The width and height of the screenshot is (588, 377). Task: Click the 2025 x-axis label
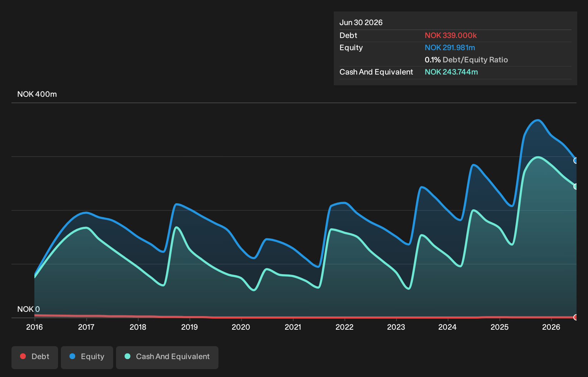coord(500,327)
